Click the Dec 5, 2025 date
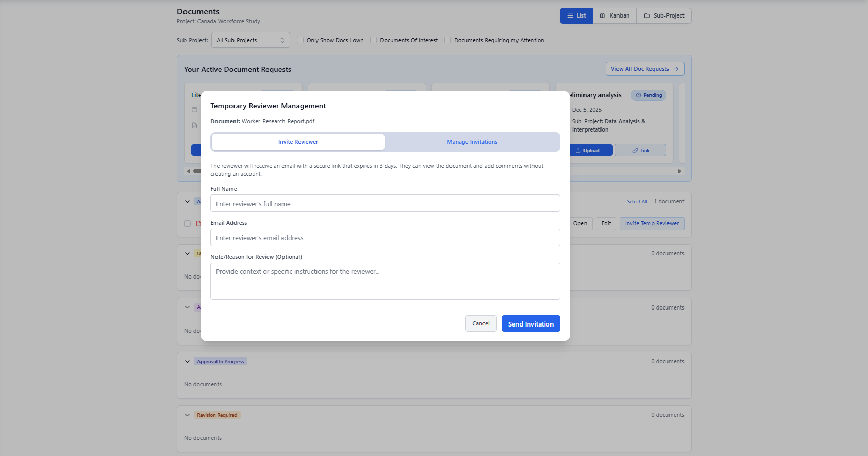 click(x=587, y=110)
